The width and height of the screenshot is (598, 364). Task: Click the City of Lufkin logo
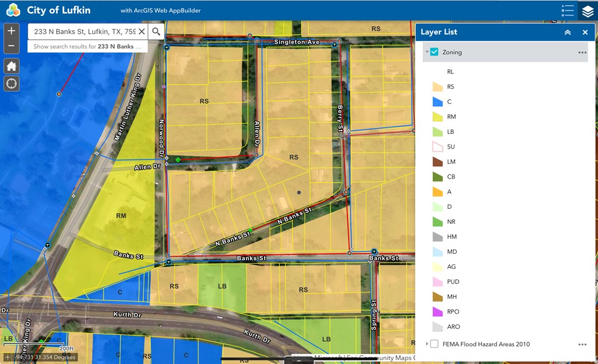click(13, 10)
